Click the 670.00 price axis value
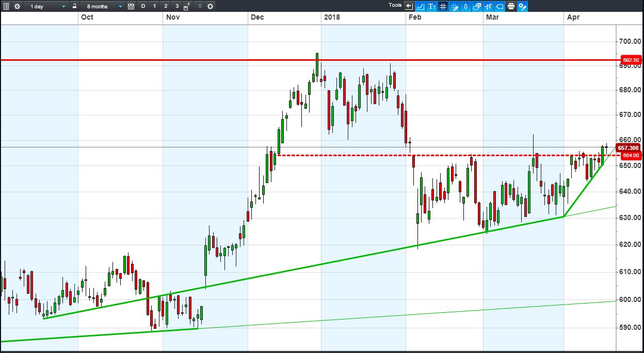644x353 pixels. point(630,114)
